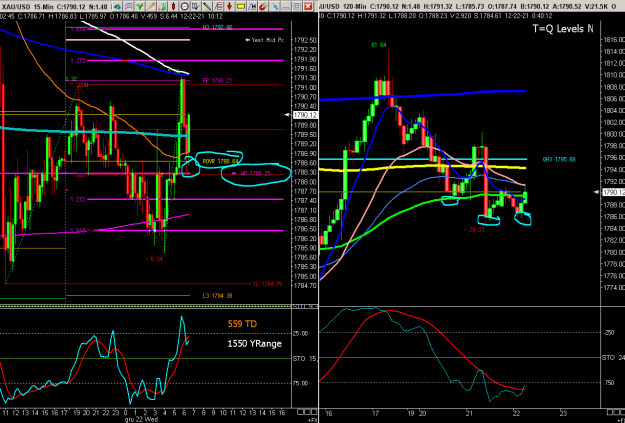Screen dimensions: 625x423
Task: Click the STO 24 indicator label
Action: click(x=613, y=358)
